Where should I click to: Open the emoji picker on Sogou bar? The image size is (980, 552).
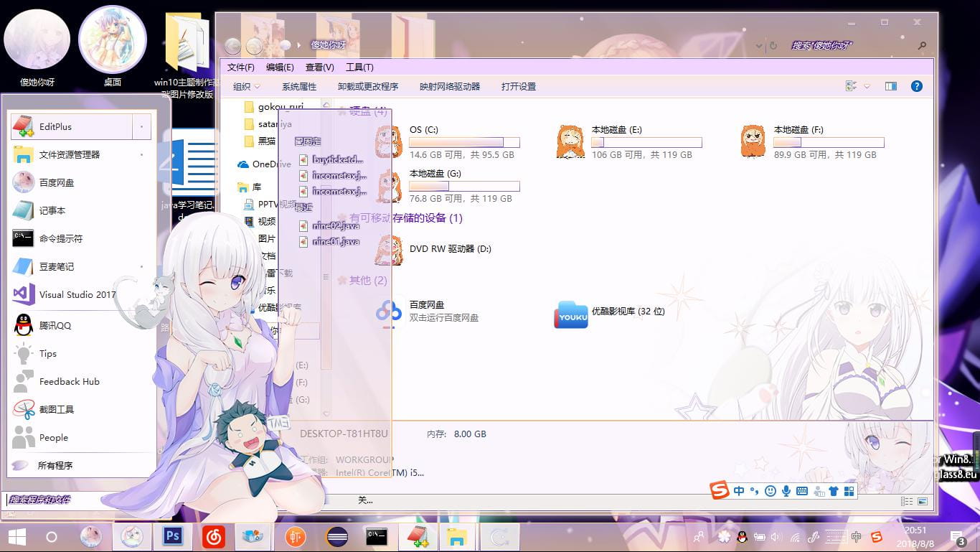(770, 491)
